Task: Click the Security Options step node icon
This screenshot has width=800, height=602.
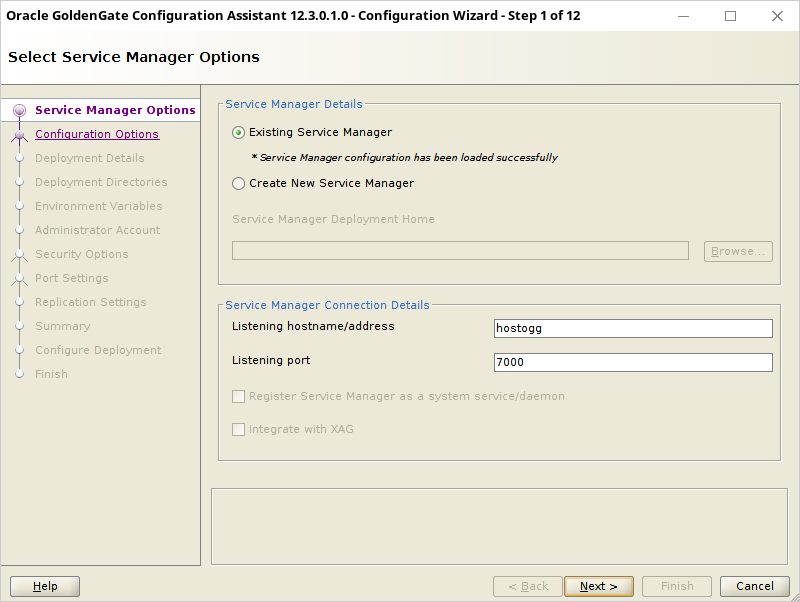Action: pos(19,255)
